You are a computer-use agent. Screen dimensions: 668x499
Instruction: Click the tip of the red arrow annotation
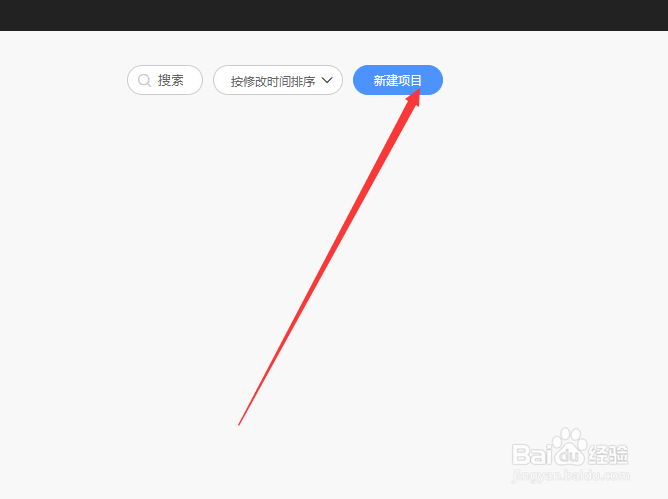[x=419, y=91]
